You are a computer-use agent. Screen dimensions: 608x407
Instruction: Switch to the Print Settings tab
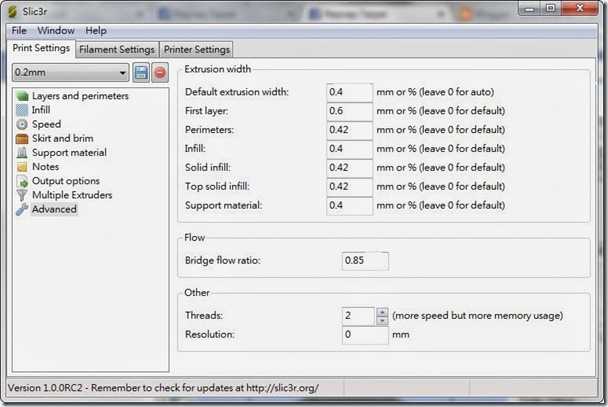pyautogui.click(x=41, y=48)
